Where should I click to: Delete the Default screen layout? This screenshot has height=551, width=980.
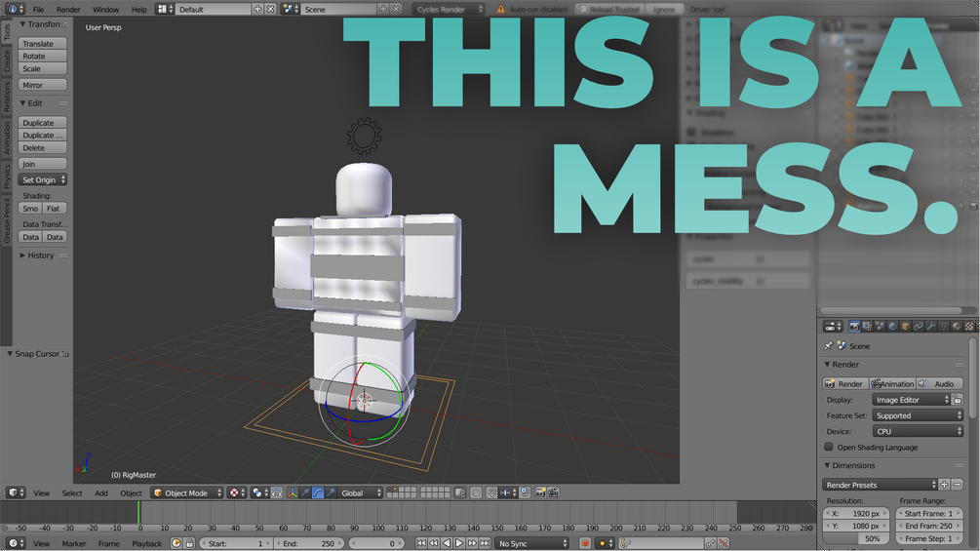[x=271, y=9]
